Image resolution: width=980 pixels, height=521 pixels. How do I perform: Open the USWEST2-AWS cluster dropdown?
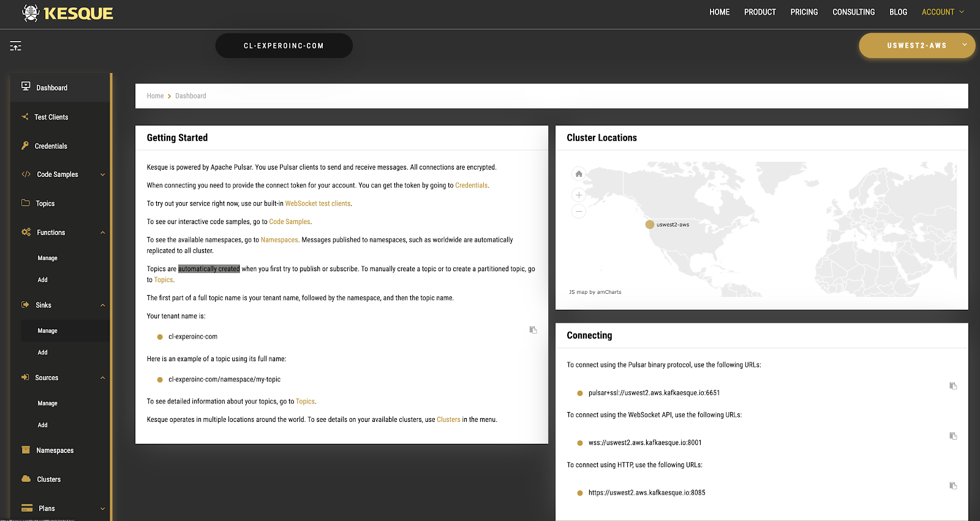click(x=917, y=45)
